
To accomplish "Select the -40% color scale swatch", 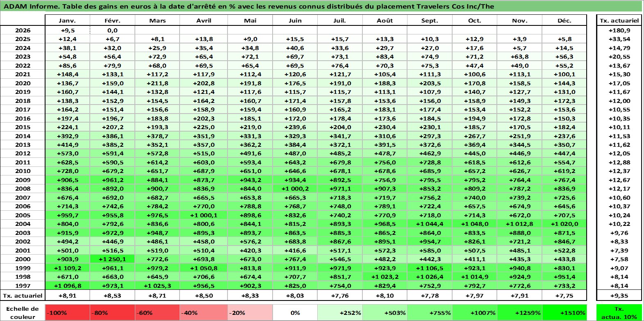I will (204, 312).
